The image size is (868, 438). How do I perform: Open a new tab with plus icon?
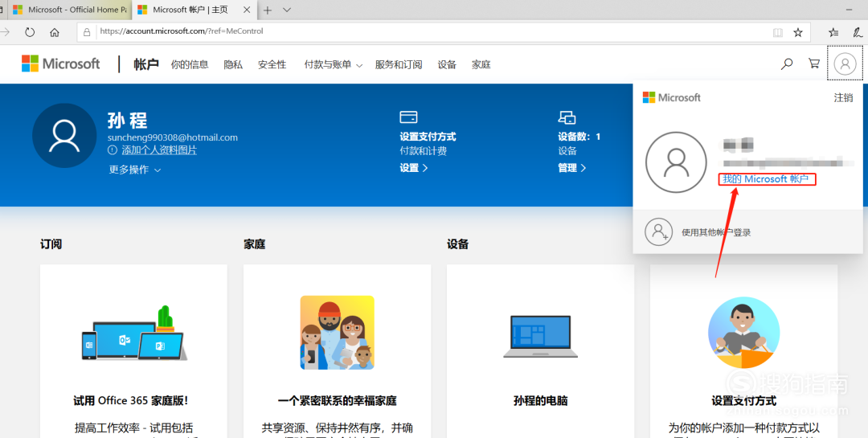click(x=268, y=10)
